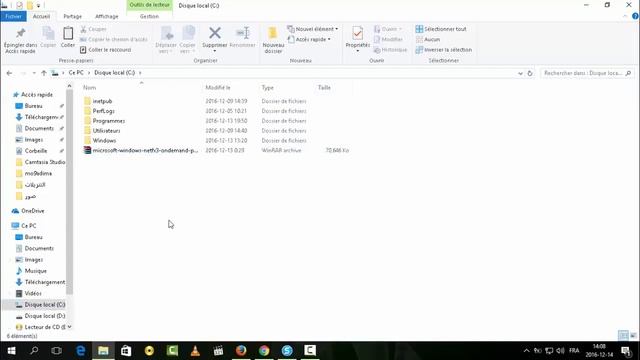This screenshot has height=360, width=640.
Task: Open Camtasia Studio folder in sidebar
Action: [x=44, y=162]
